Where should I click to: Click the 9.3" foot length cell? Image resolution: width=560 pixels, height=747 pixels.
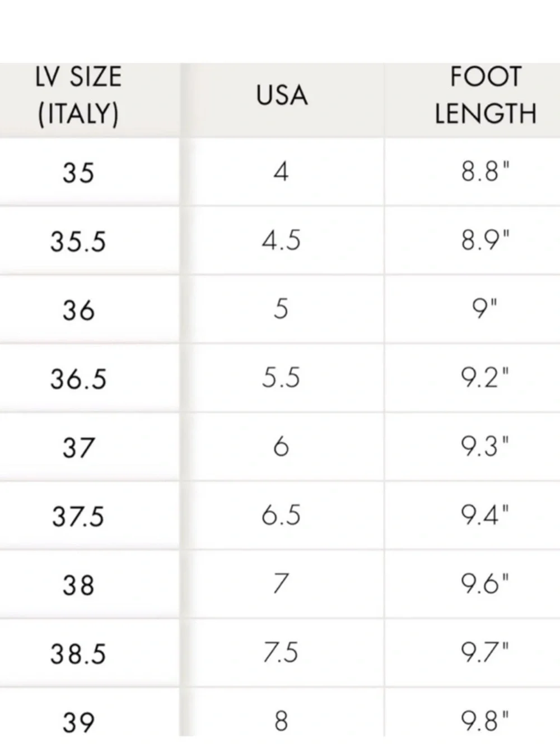click(485, 447)
